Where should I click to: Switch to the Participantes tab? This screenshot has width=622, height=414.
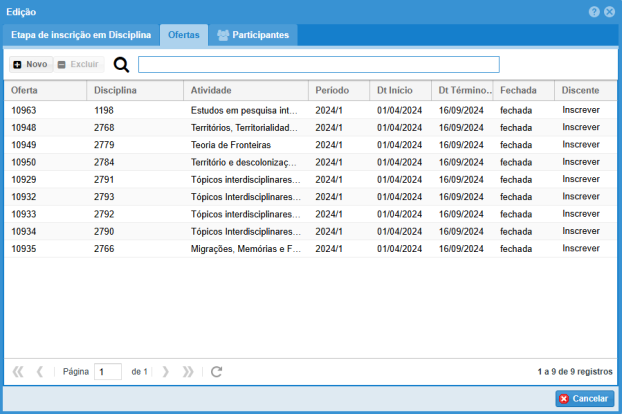coord(253,35)
